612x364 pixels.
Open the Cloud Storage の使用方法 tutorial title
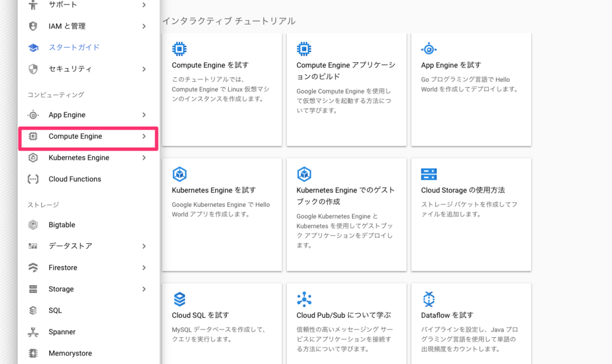coord(463,190)
